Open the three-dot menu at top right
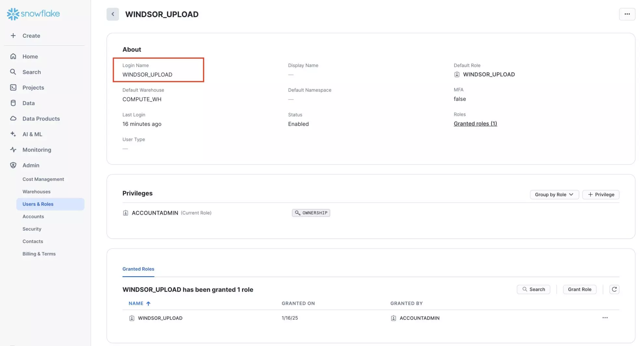 pyautogui.click(x=627, y=14)
